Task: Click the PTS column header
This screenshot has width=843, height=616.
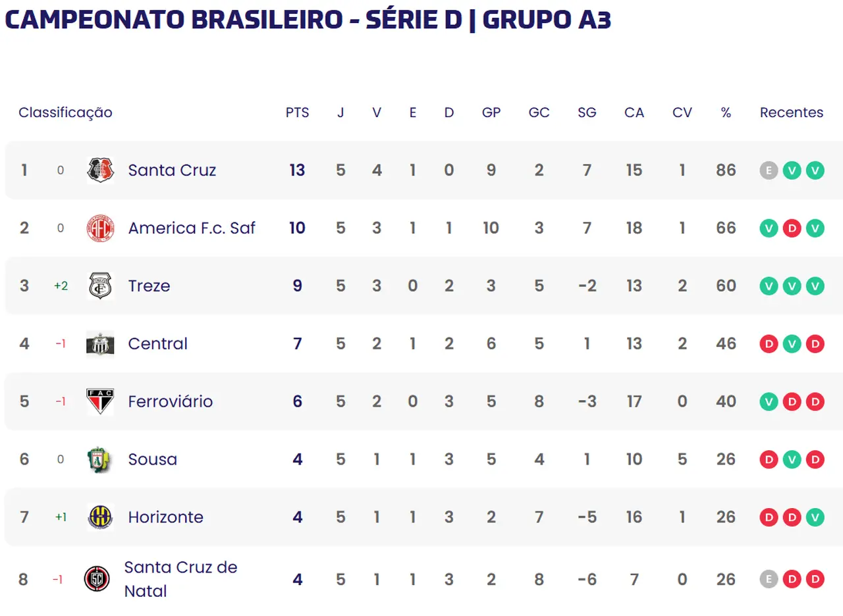Action: click(297, 113)
